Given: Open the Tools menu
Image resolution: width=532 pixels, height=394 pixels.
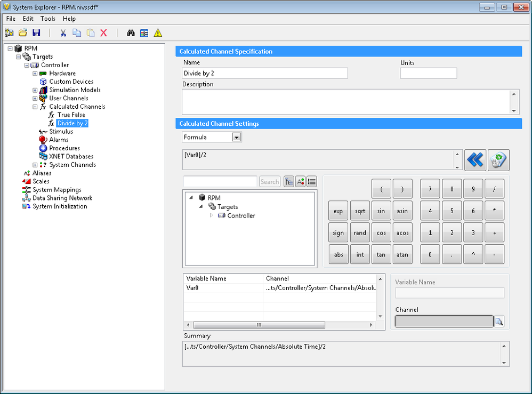Looking at the screenshot, I should [48, 19].
